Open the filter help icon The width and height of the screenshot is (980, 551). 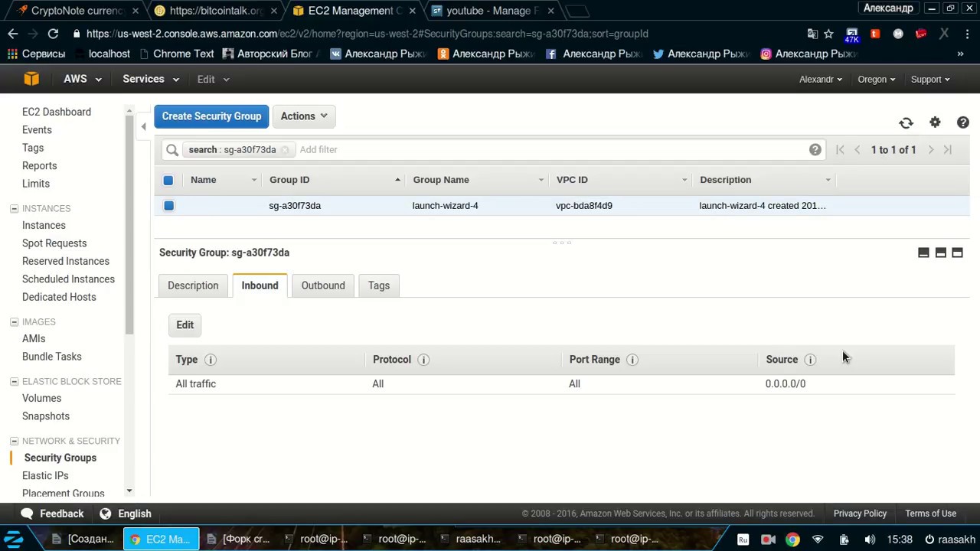pyautogui.click(x=815, y=150)
